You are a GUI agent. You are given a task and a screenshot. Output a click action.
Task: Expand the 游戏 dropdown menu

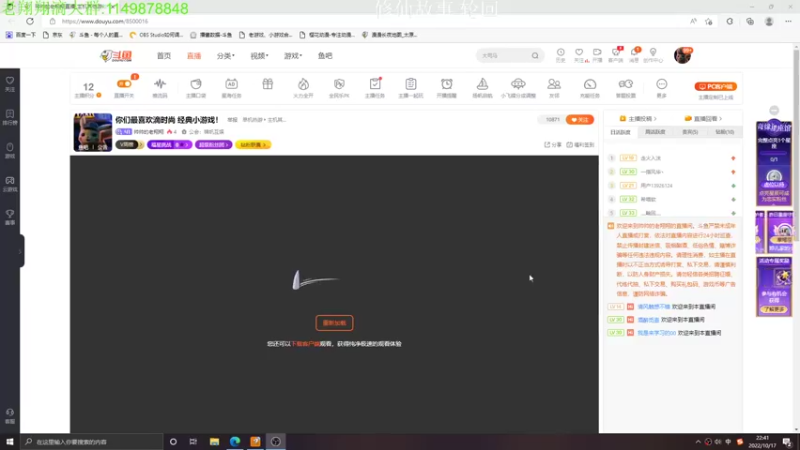point(293,56)
